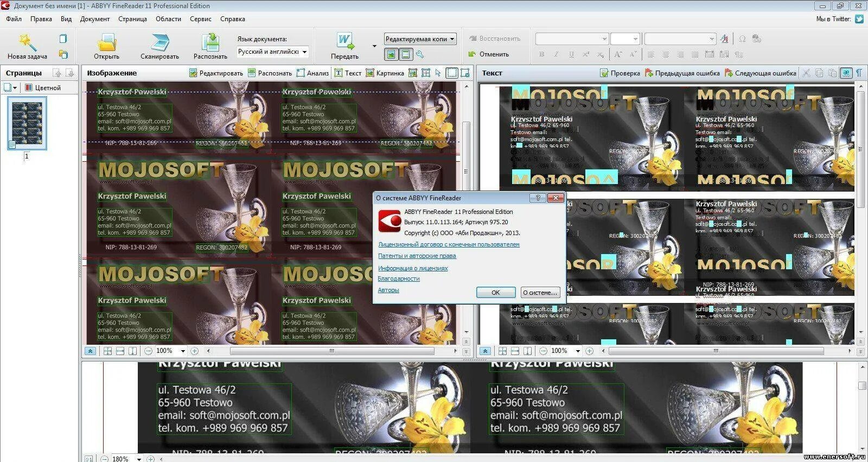
Task: Toggle non-printing paragraph marks display
Action: coord(859,73)
